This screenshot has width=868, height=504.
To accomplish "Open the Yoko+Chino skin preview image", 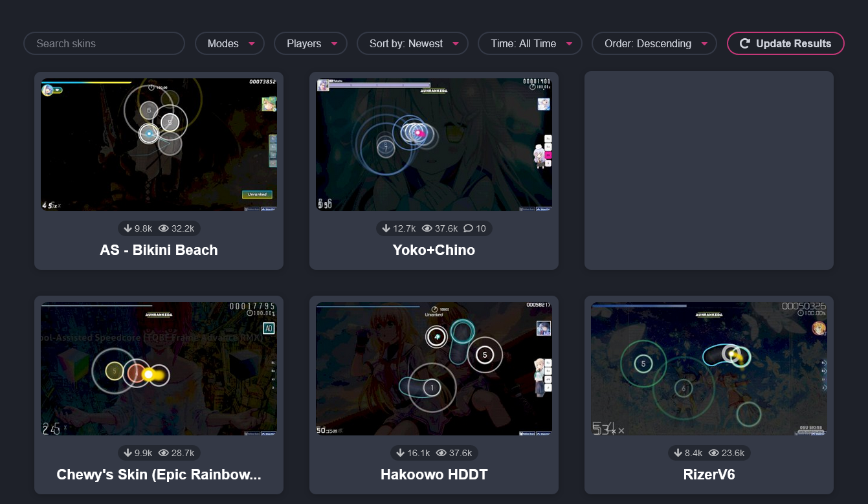I will [434, 144].
